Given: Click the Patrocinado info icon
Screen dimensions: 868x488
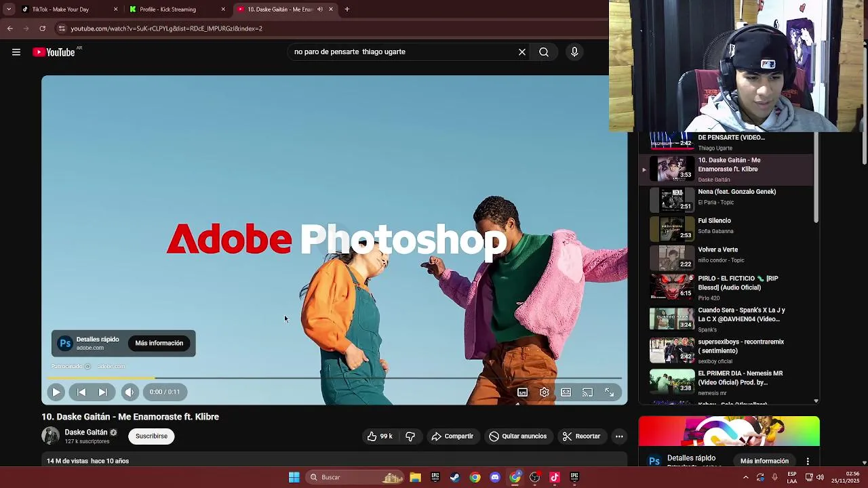Looking at the screenshot, I should [87, 367].
